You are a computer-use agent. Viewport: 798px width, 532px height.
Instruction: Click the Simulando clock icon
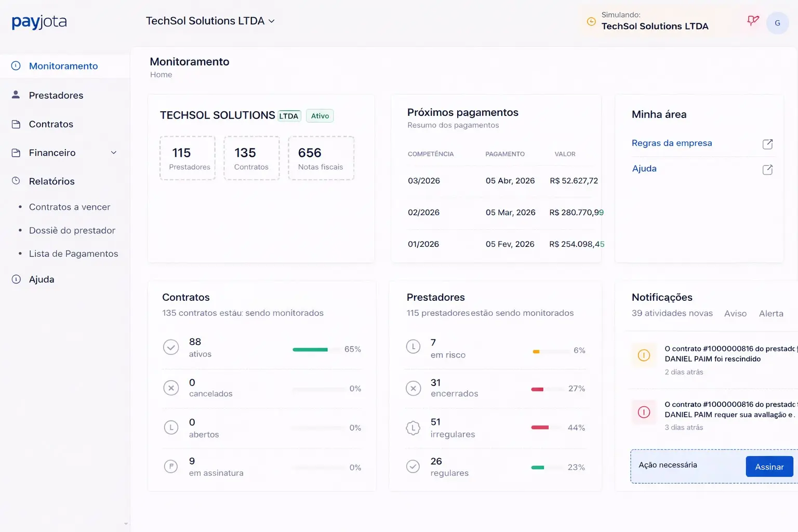pos(591,21)
